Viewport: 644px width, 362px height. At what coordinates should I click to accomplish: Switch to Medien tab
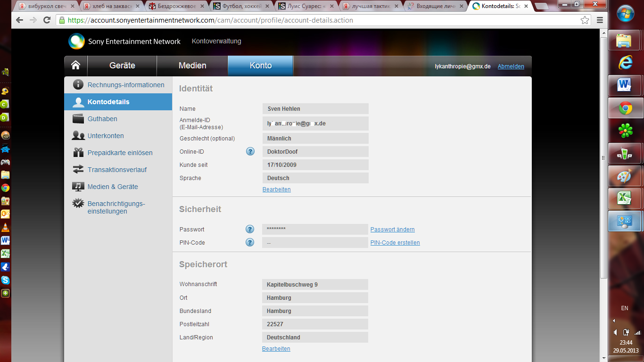(192, 66)
